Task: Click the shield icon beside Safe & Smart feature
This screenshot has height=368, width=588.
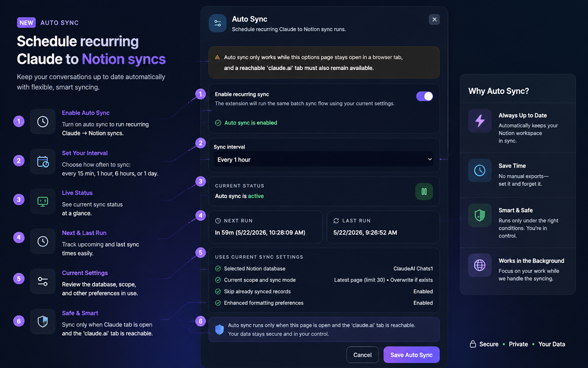Action: [x=43, y=322]
